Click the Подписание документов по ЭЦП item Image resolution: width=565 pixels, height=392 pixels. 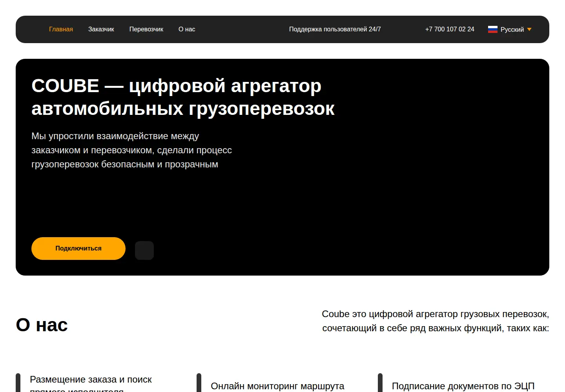click(x=463, y=386)
